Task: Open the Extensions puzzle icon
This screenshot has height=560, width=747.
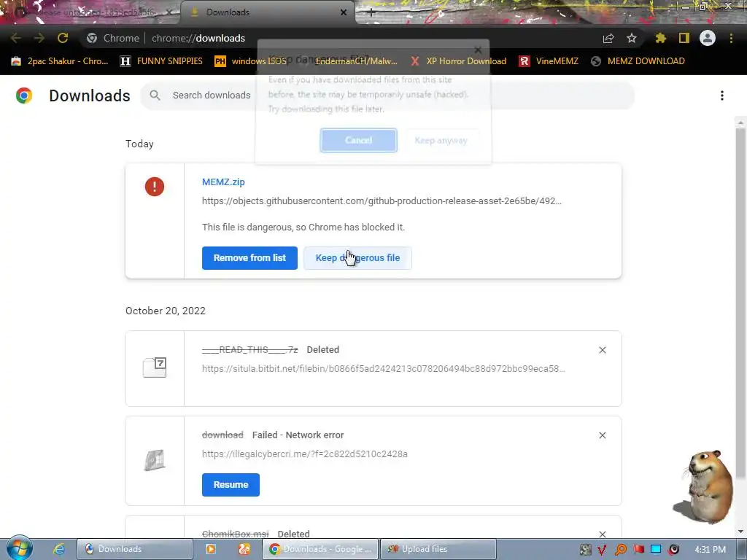Action: click(x=661, y=38)
